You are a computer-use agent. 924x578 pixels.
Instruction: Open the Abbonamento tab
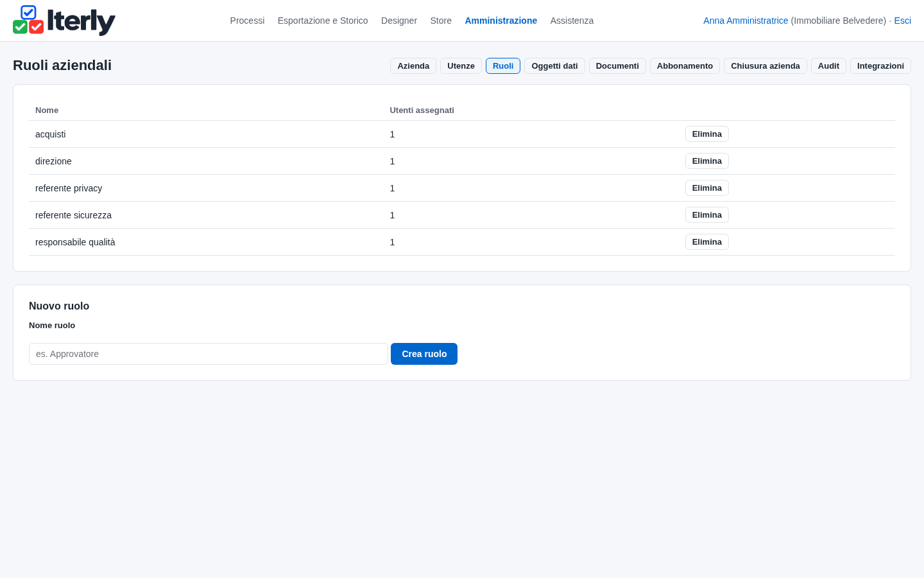685,66
